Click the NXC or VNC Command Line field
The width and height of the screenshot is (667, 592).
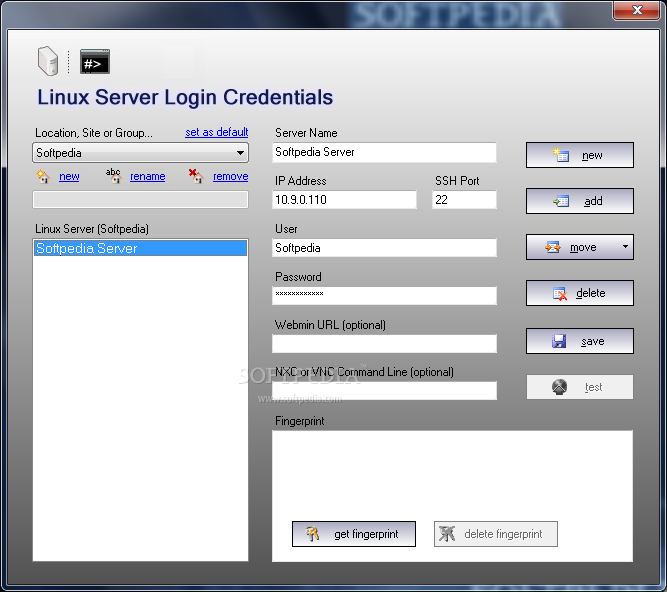point(384,391)
